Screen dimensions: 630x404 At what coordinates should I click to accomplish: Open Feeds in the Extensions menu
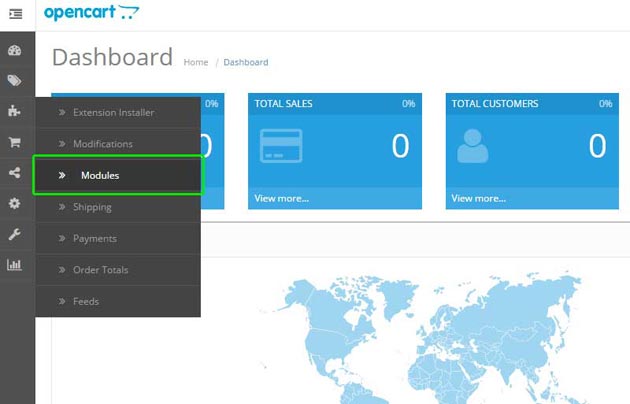[x=86, y=301]
